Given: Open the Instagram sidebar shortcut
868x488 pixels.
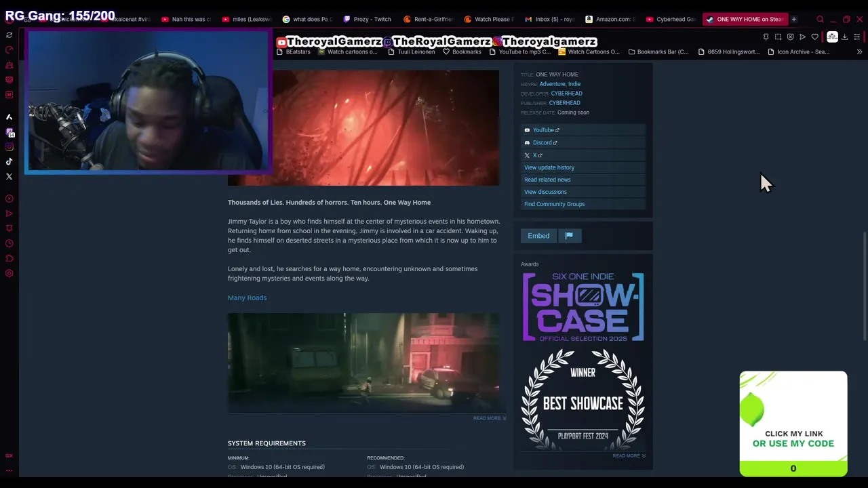Looking at the screenshot, I should [x=9, y=146].
